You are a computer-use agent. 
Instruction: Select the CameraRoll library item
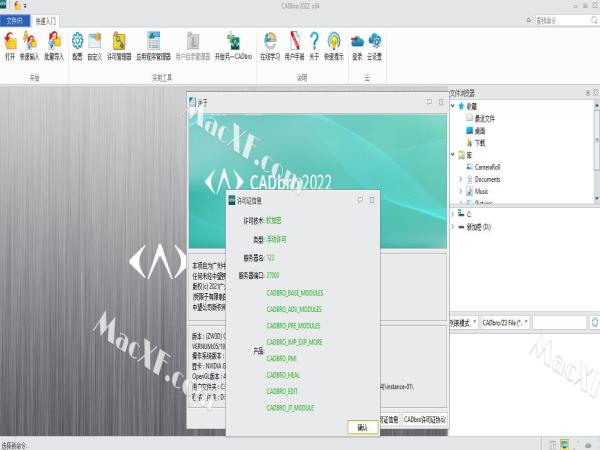(487, 167)
